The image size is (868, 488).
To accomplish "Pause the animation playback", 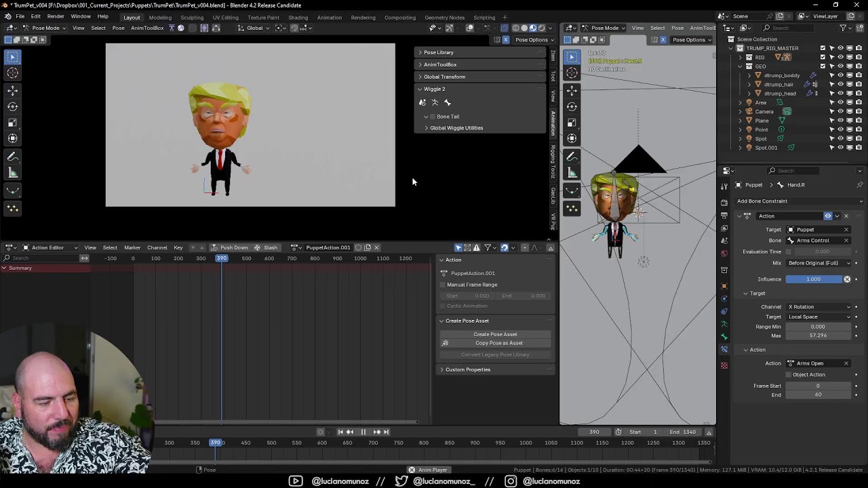I will tap(363, 432).
